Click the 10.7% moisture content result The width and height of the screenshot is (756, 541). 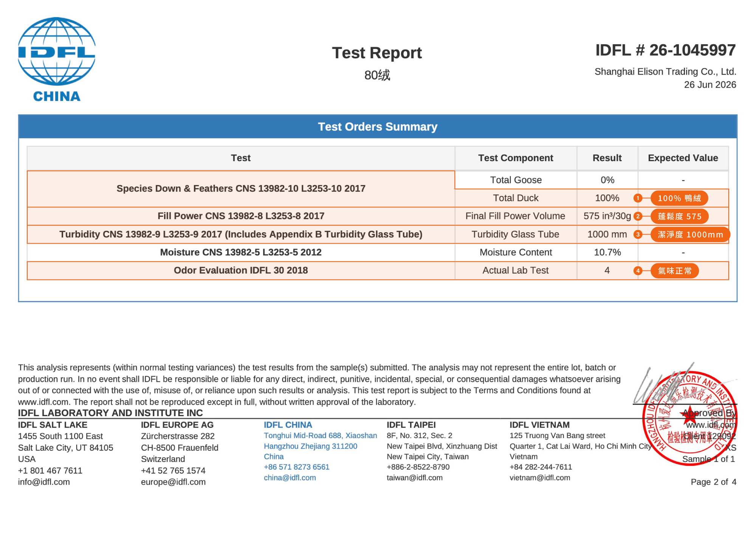coord(607,252)
